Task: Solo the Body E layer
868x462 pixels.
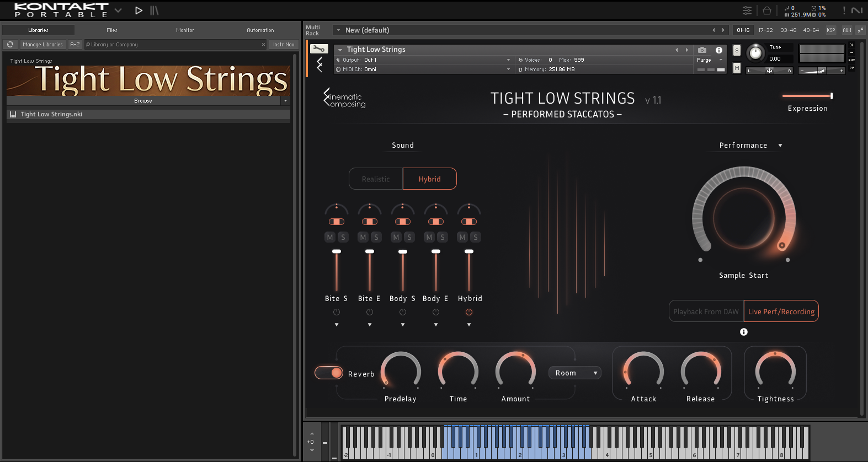Action: click(x=442, y=237)
